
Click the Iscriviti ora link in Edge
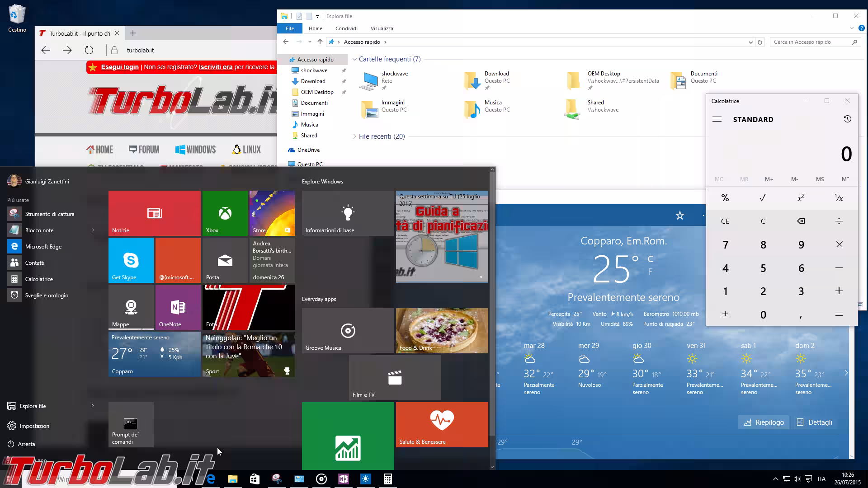[216, 67]
